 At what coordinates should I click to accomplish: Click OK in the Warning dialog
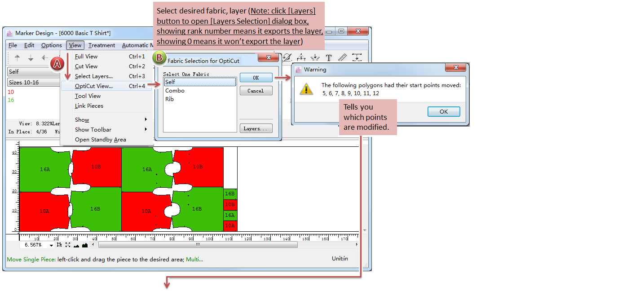(x=443, y=112)
